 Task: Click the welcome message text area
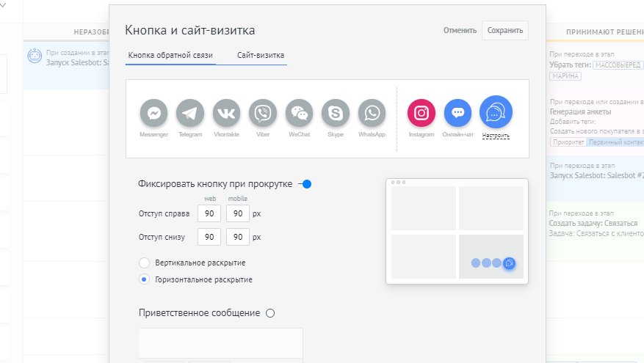220,343
